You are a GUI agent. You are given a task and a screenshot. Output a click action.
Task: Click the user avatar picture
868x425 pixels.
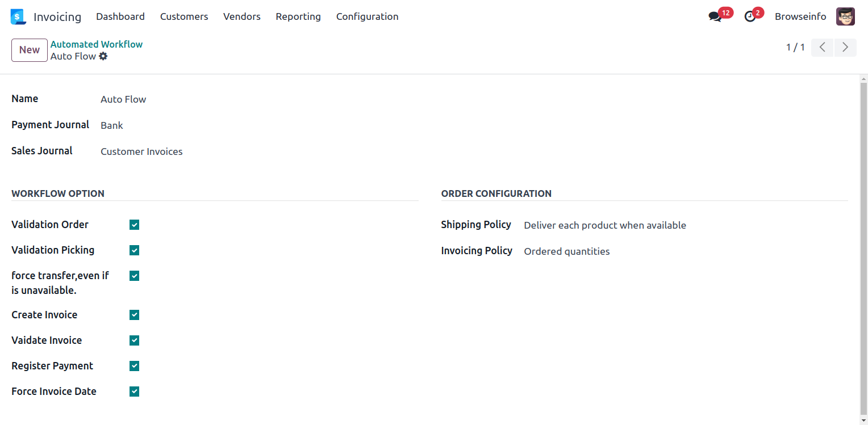pos(845,16)
